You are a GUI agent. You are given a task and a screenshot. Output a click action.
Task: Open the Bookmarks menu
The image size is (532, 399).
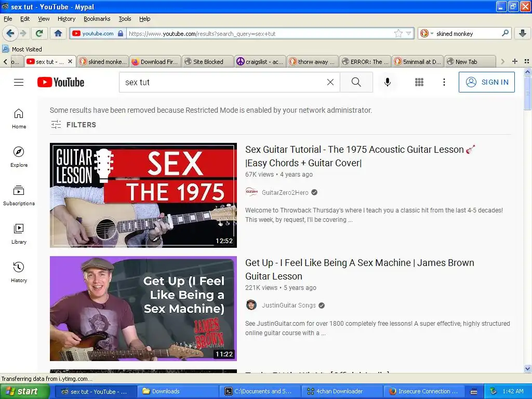(x=97, y=19)
